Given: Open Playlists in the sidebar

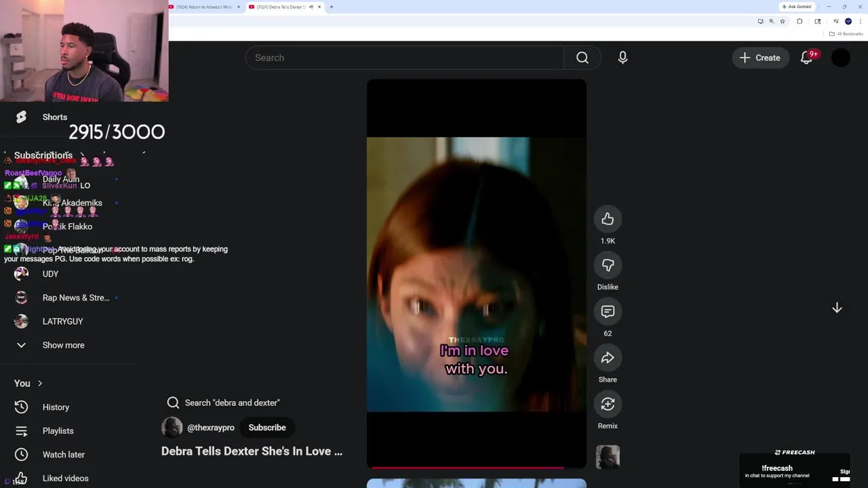Looking at the screenshot, I should click(x=58, y=431).
